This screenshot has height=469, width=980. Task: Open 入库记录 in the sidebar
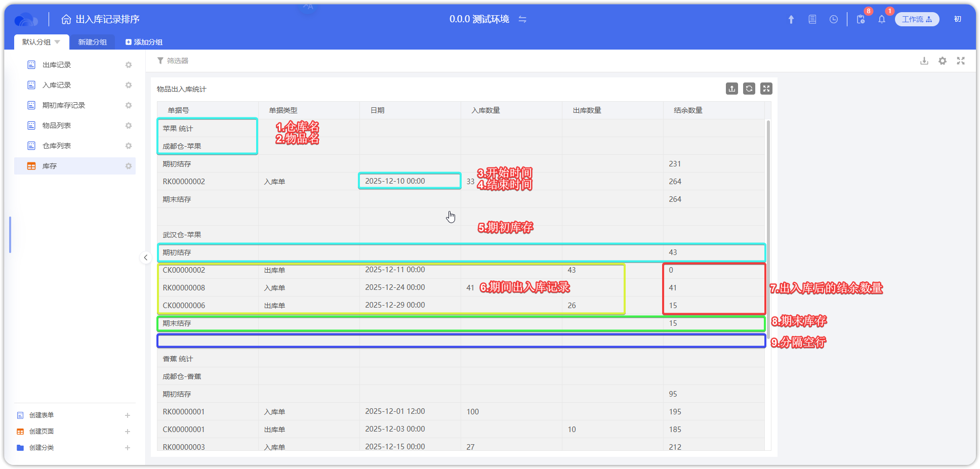[x=57, y=85]
